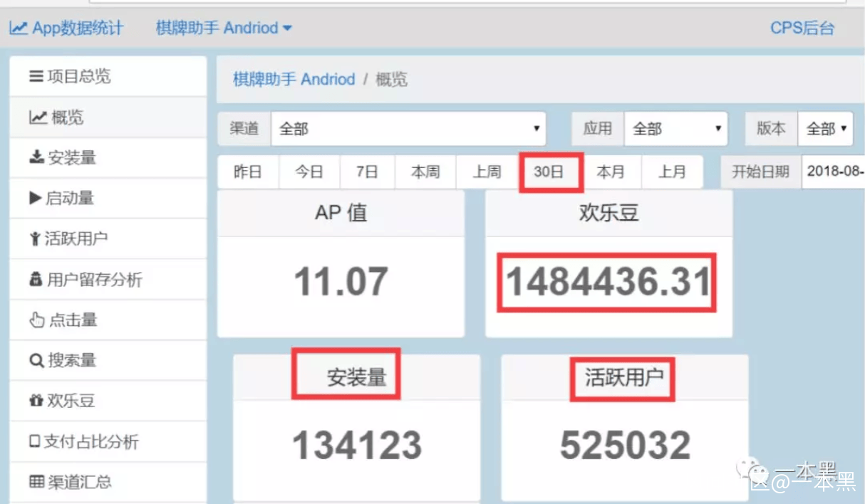Select the 上月 date range button

click(x=672, y=172)
